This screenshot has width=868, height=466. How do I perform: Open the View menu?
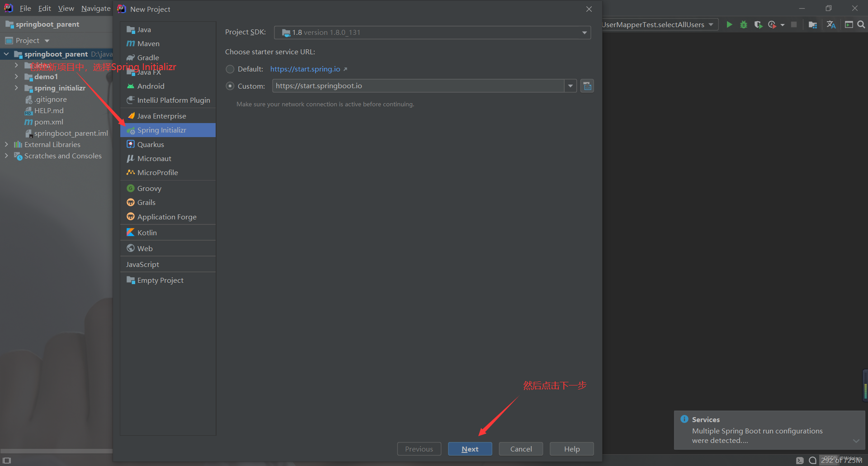click(66, 8)
